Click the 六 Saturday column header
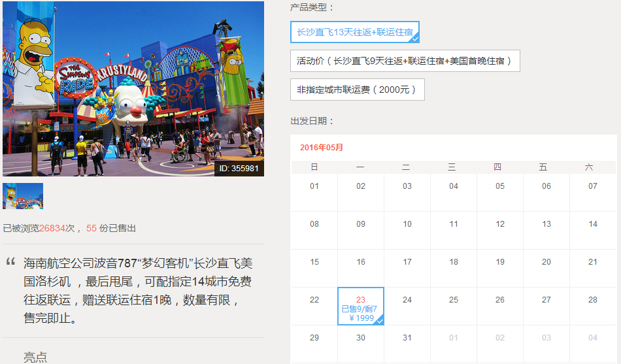The width and height of the screenshot is (621, 364). click(x=589, y=167)
